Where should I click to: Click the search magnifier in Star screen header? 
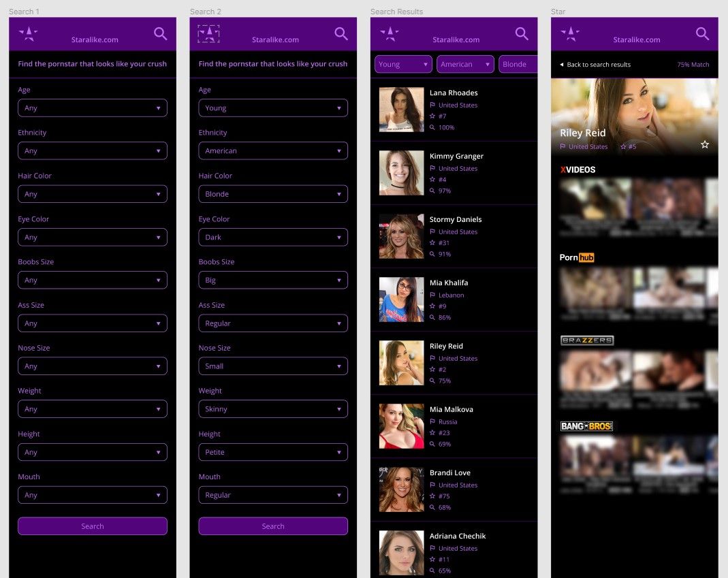point(703,33)
